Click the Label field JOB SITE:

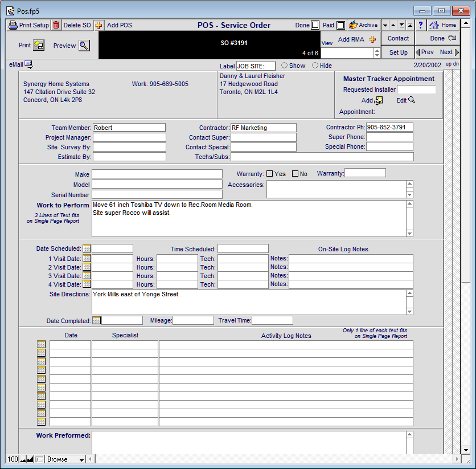[256, 66]
